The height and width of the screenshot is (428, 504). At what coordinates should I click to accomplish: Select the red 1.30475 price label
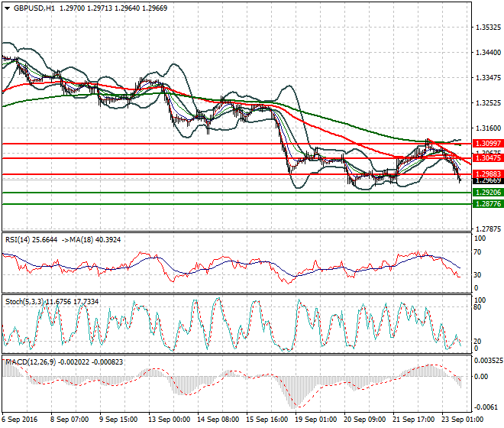(486, 157)
